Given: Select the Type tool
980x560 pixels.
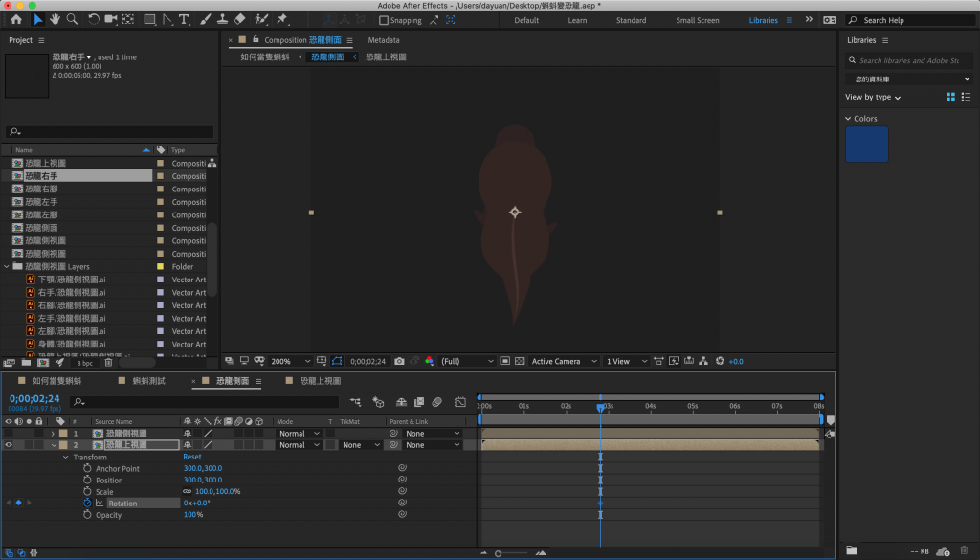Looking at the screenshot, I should (184, 19).
